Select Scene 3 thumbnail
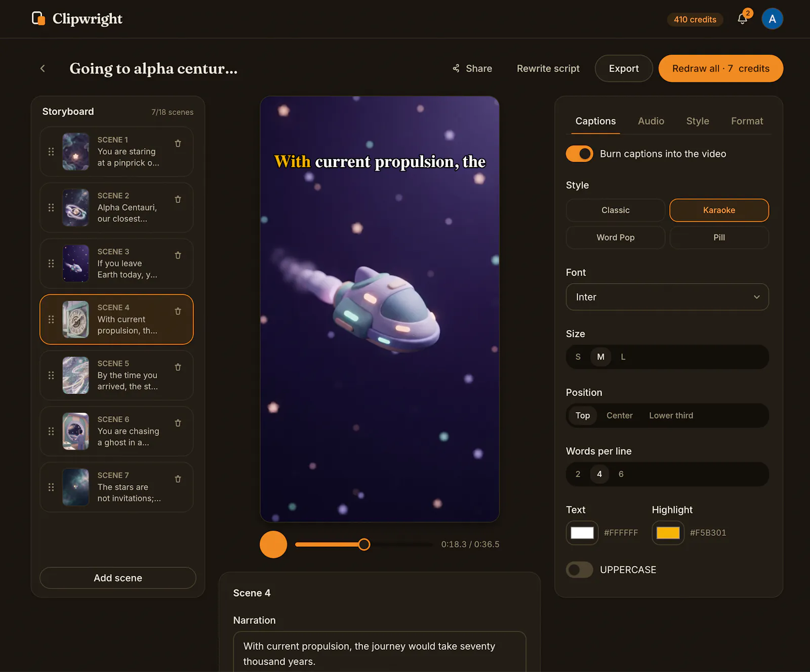Screen dimensions: 810x672 pos(75,263)
